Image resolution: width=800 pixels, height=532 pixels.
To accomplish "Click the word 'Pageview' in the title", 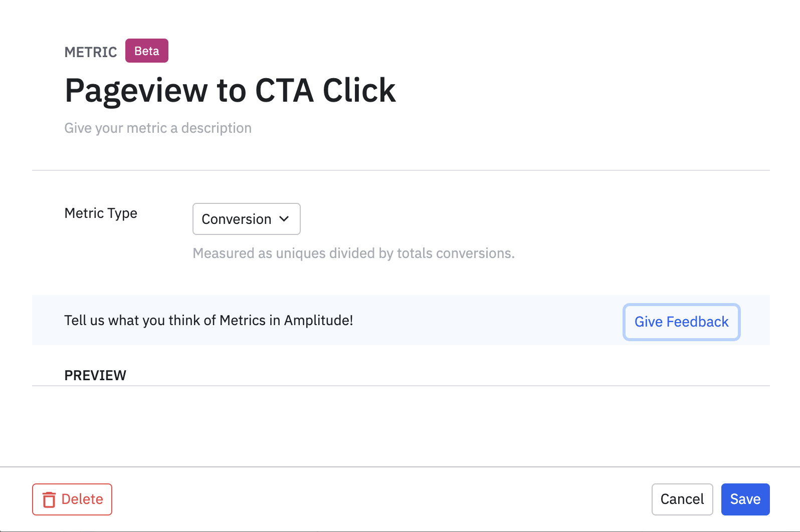I will [x=136, y=91].
